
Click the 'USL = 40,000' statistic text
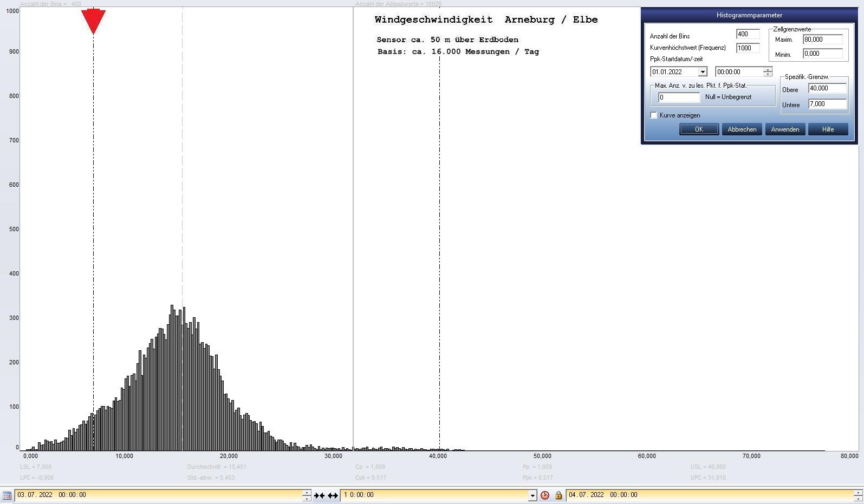tap(708, 467)
